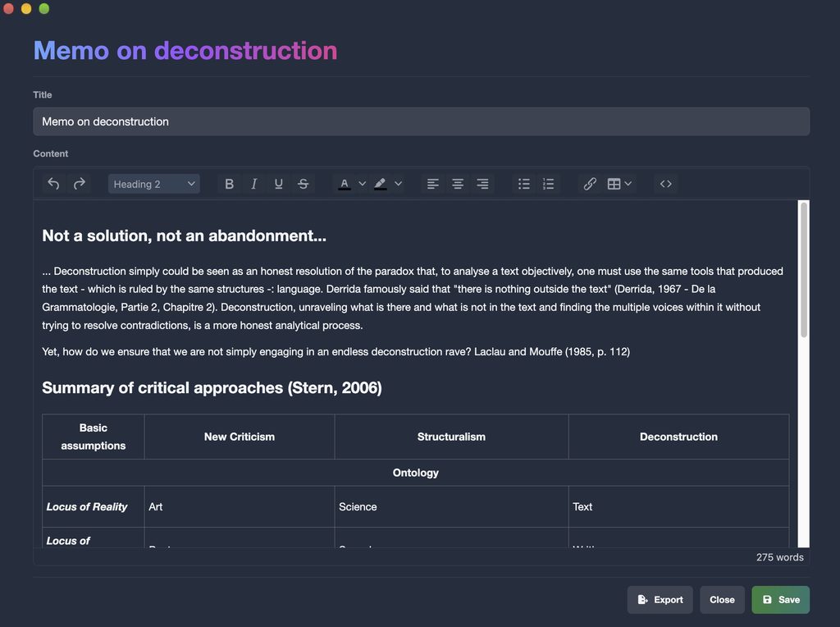The height and width of the screenshot is (627, 840).
Task: Click the red window close button
Action: 8,8
